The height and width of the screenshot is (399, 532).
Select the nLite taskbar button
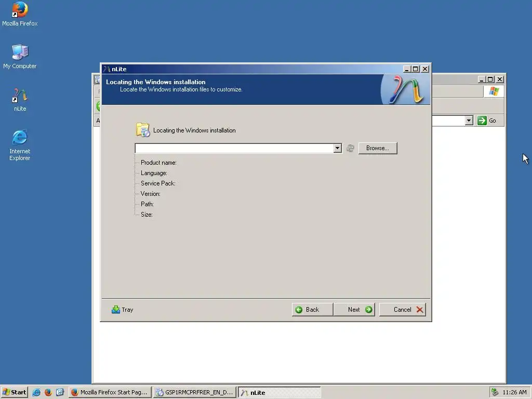[279, 392]
